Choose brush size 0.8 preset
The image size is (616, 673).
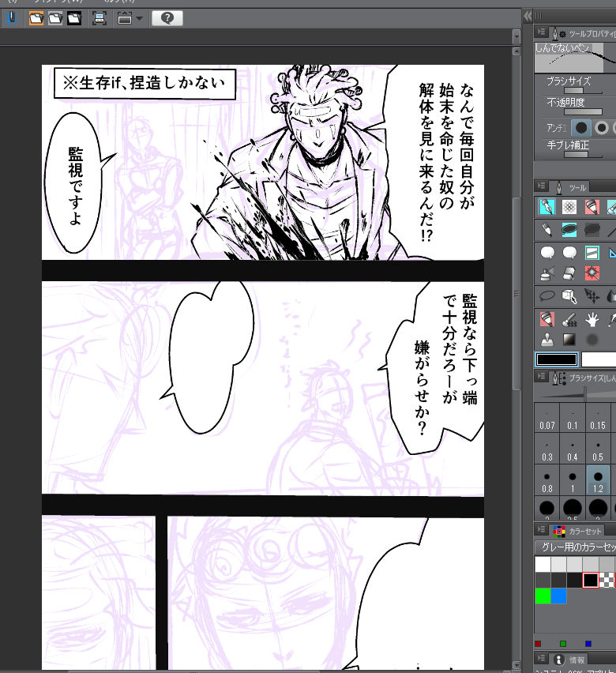[547, 480]
